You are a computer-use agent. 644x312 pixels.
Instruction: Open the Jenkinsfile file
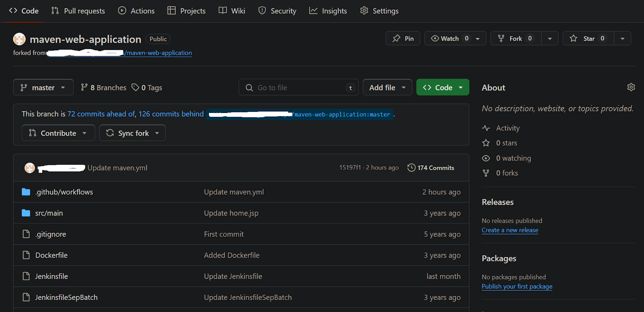click(x=52, y=276)
